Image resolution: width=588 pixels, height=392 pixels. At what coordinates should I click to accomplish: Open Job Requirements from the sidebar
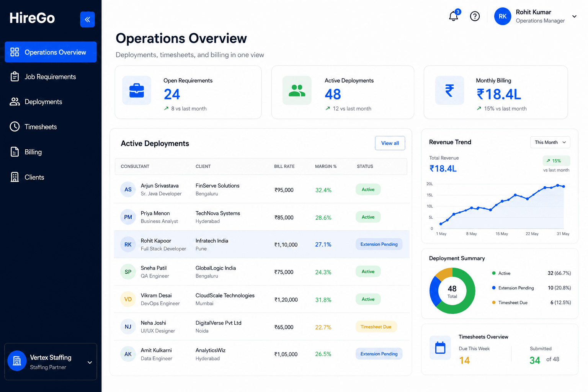51,77
